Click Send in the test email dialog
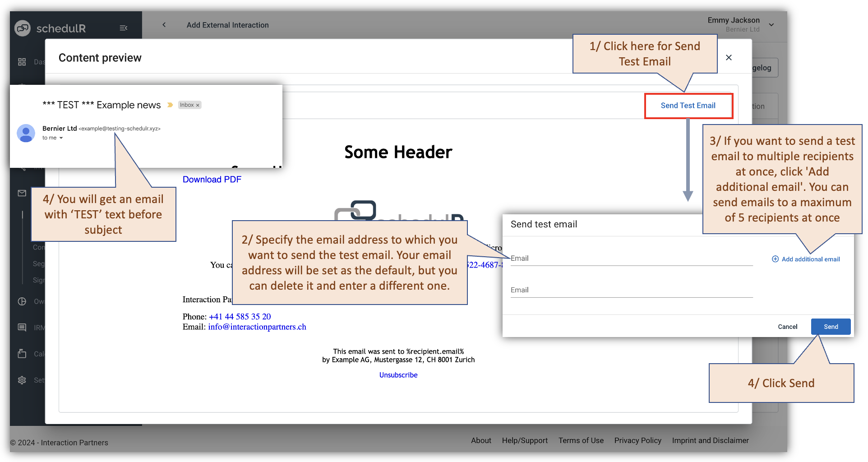Image resolution: width=868 pixels, height=462 pixels. (831, 326)
